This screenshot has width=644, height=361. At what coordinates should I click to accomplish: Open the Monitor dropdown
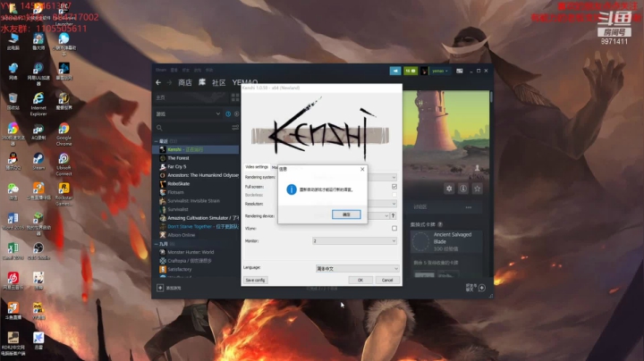pos(354,240)
